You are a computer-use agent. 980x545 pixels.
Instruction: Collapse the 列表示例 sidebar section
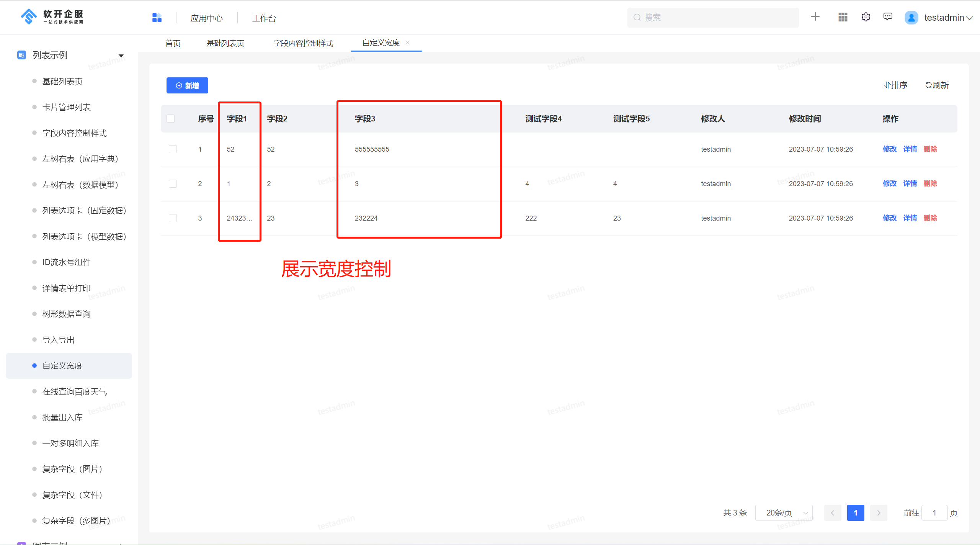click(121, 55)
